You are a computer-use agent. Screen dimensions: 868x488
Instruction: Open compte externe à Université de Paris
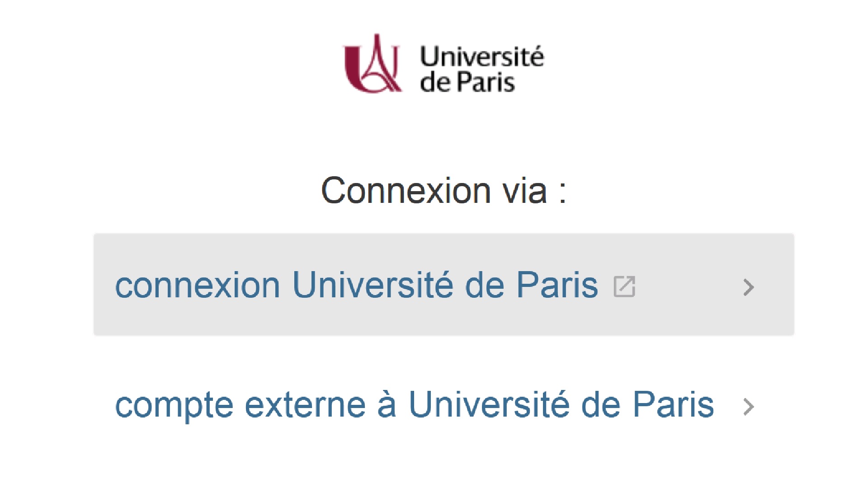(415, 405)
